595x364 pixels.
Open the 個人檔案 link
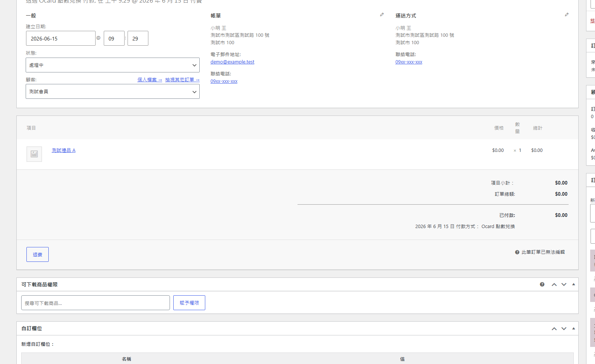[x=149, y=80]
